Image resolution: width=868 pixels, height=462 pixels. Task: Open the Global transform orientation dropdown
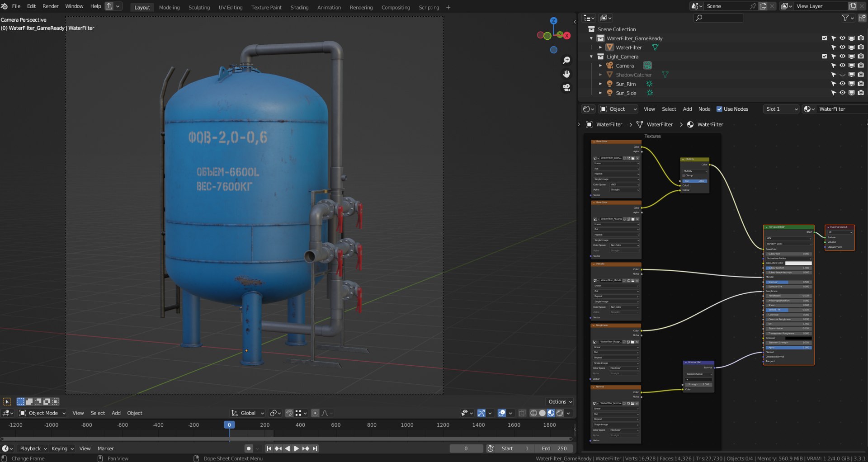[248, 413]
